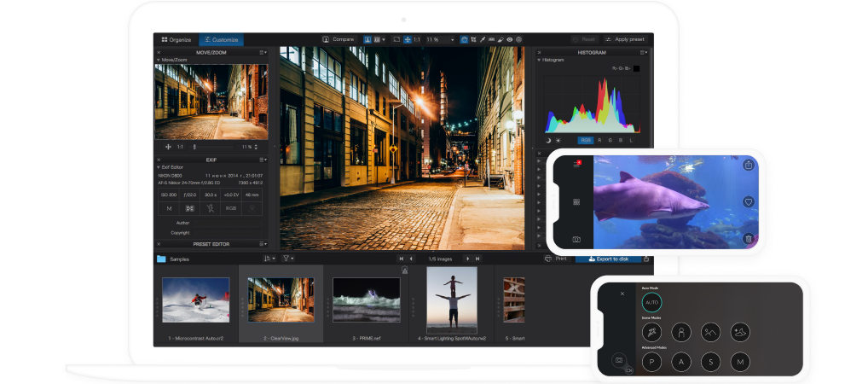The width and height of the screenshot is (868, 384).
Task: Tap the trash icon on phone
Action: click(749, 239)
